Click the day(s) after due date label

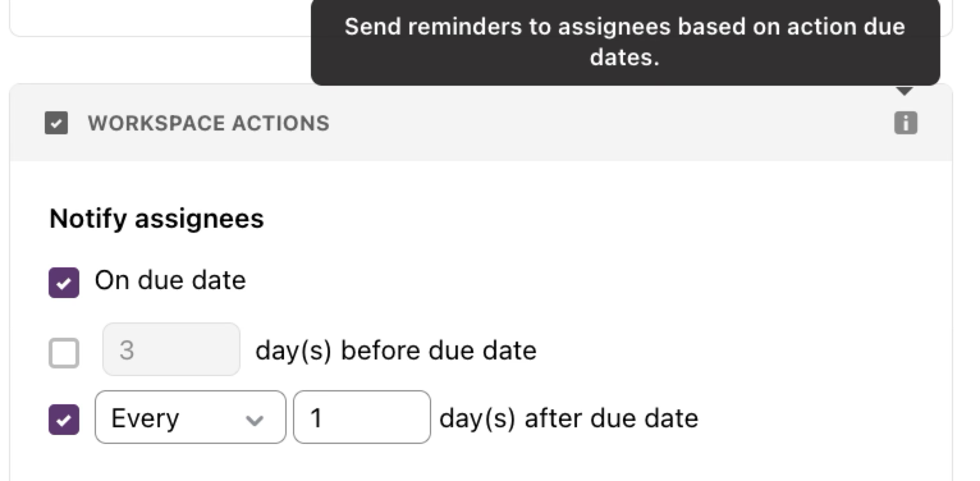pyautogui.click(x=569, y=418)
